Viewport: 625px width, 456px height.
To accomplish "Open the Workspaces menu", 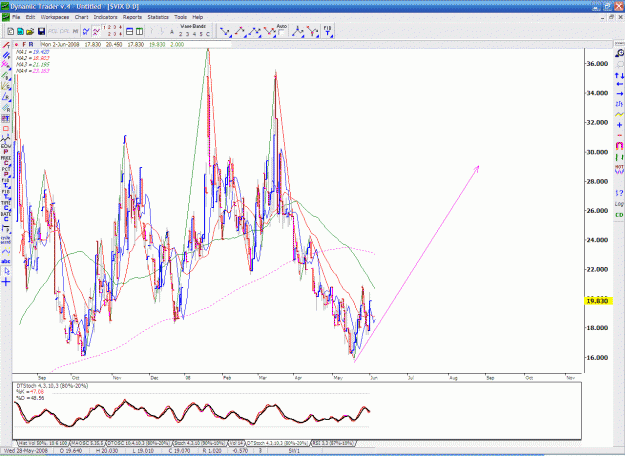I will click(55, 17).
